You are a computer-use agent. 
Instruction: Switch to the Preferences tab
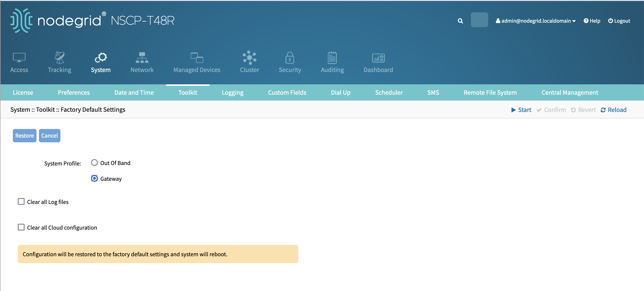pyautogui.click(x=74, y=92)
